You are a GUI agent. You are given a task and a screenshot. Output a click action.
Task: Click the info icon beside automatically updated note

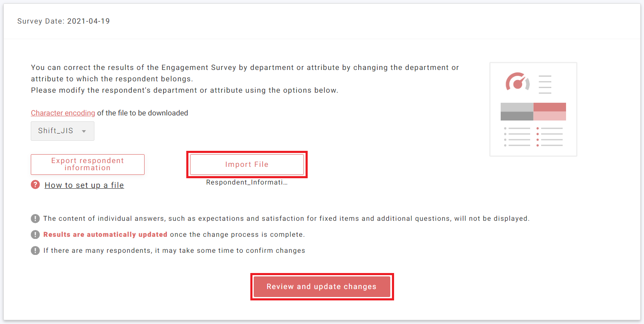pos(35,235)
